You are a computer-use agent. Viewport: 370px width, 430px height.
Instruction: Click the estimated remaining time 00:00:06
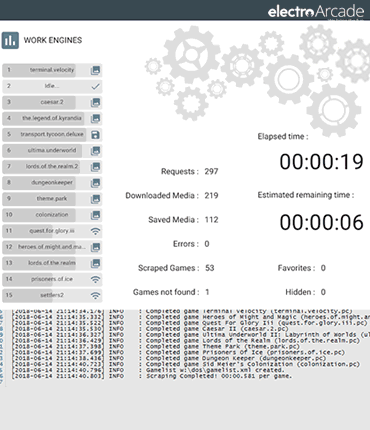321,223
